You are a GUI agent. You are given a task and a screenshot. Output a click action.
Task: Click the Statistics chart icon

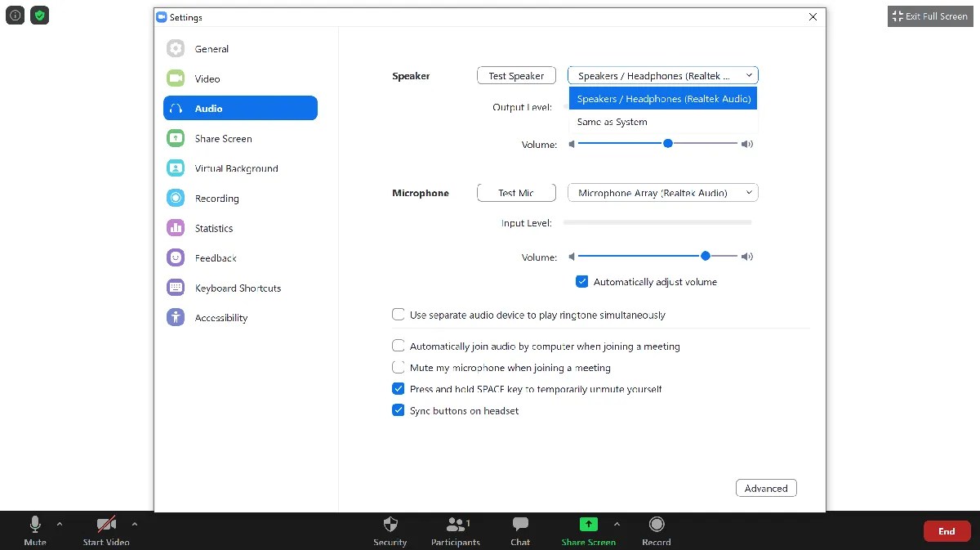176,228
